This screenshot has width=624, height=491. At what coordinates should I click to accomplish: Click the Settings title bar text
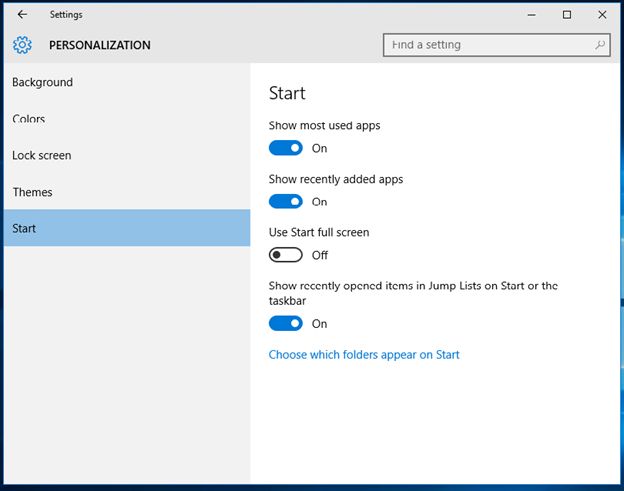pyautogui.click(x=66, y=15)
